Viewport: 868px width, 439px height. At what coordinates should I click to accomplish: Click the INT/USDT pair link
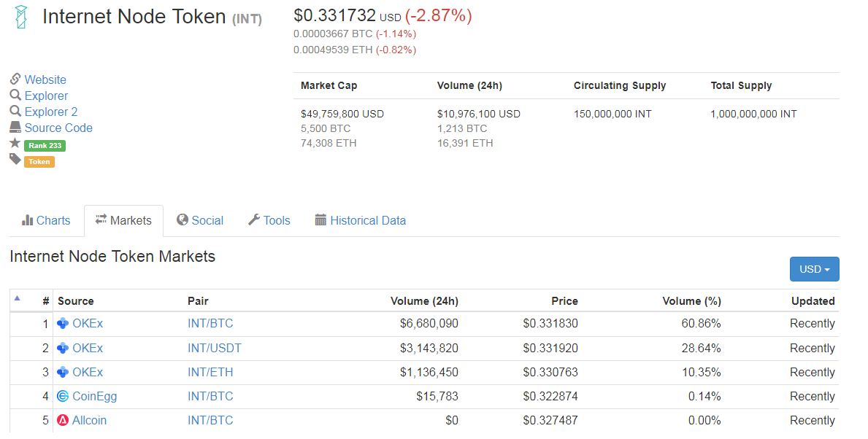click(214, 348)
